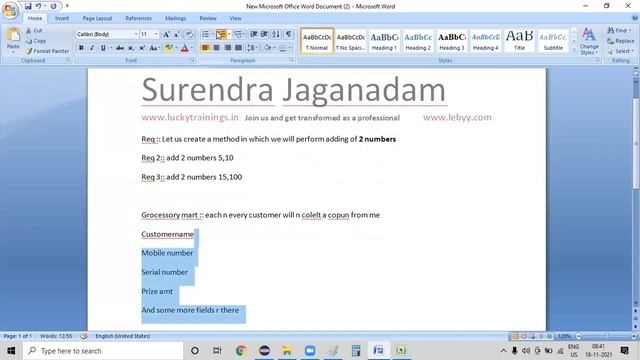
Task: Open the Change Case menu
Action: click(x=154, y=48)
